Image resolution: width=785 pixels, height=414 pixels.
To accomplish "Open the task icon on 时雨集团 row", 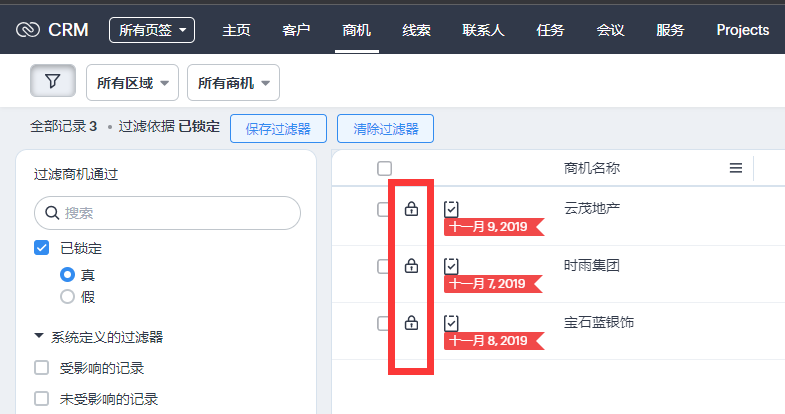I will [452, 265].
